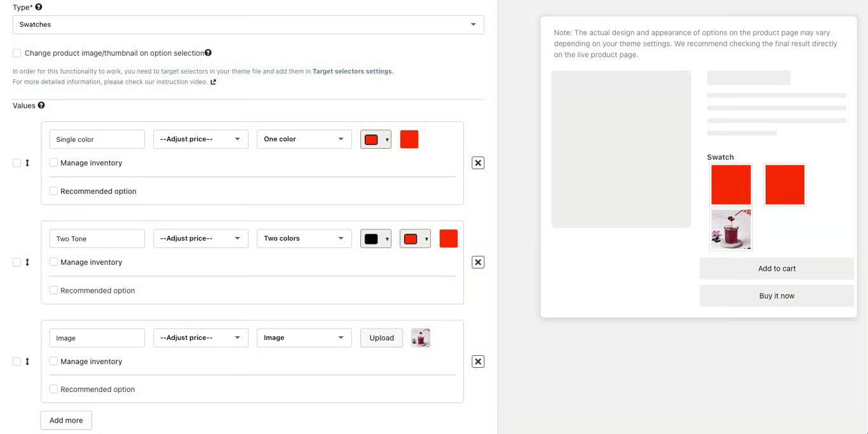Select first red swatch in preview

(x=731, y=185)
